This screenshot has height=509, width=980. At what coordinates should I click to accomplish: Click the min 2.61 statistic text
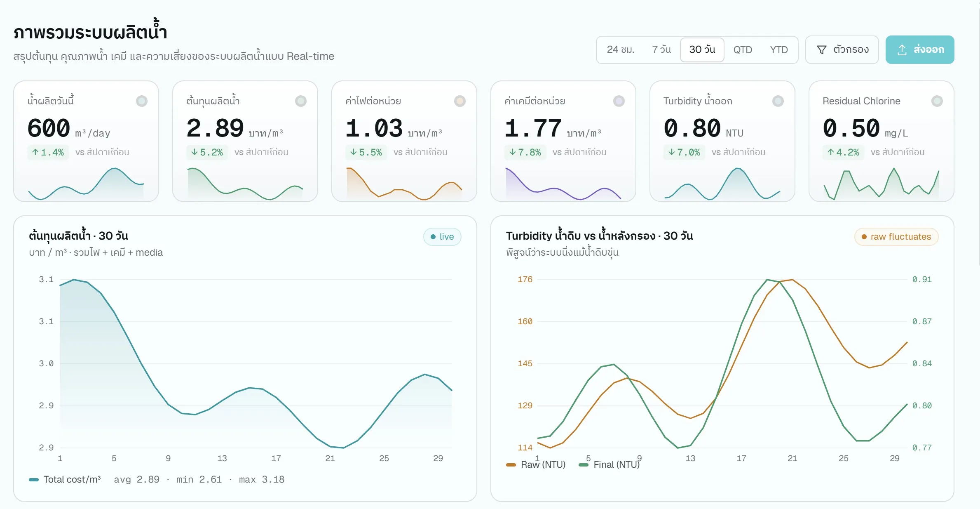[199, 479]
